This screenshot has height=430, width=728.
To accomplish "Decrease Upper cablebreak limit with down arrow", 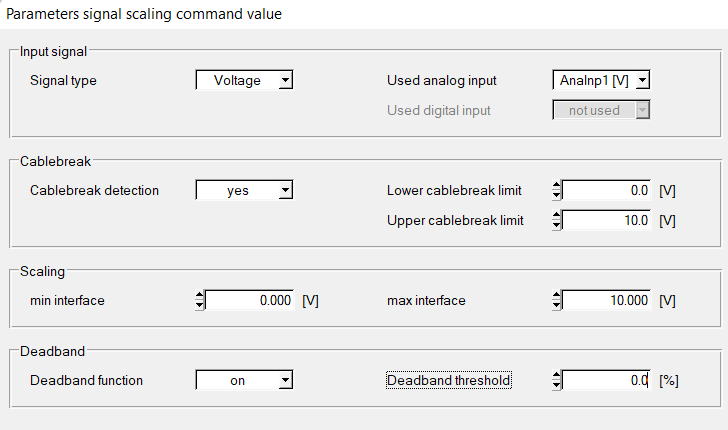I will [557, 224].
